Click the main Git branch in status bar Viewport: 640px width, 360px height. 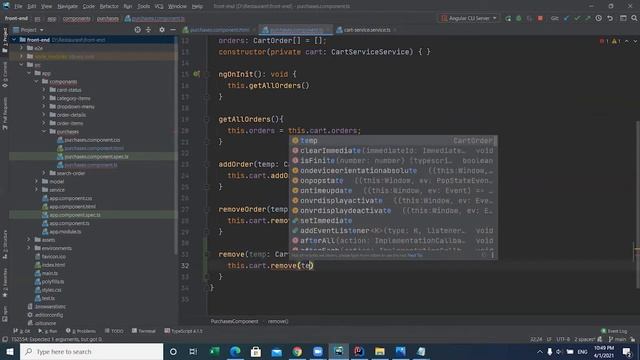(x=617, y=339)
